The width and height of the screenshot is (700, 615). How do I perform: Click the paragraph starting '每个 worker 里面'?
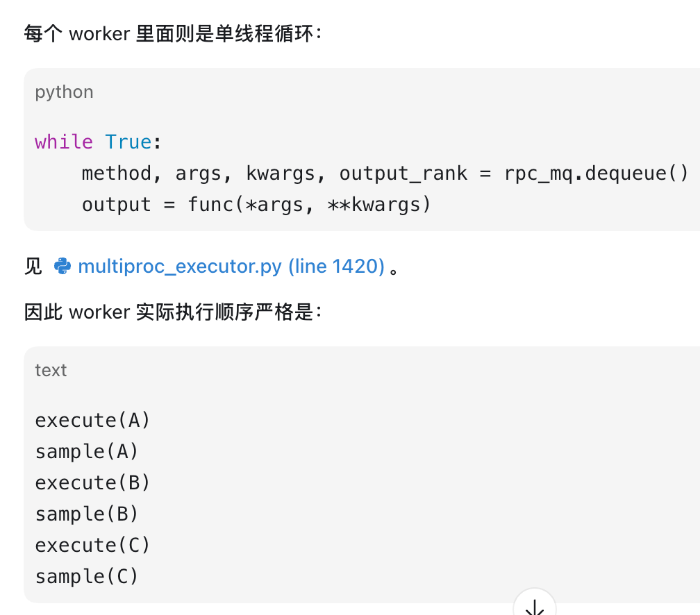pyautogui.click(x=173, y=34)
